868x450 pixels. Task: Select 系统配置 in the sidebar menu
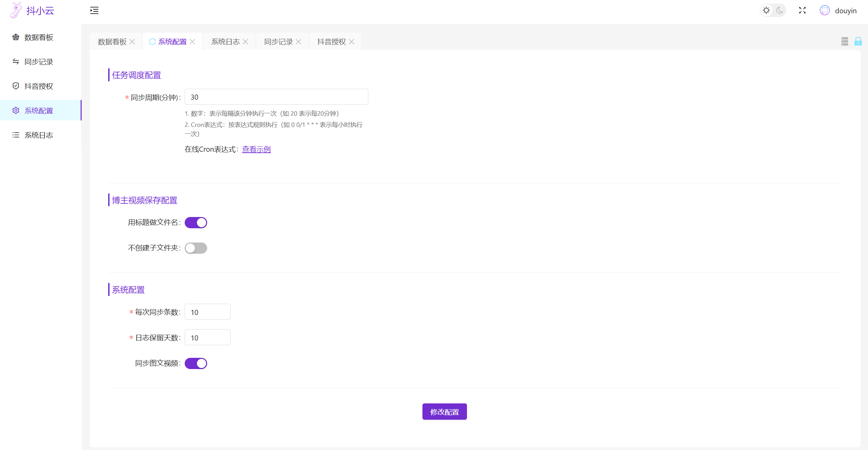(x=40, y=111)
